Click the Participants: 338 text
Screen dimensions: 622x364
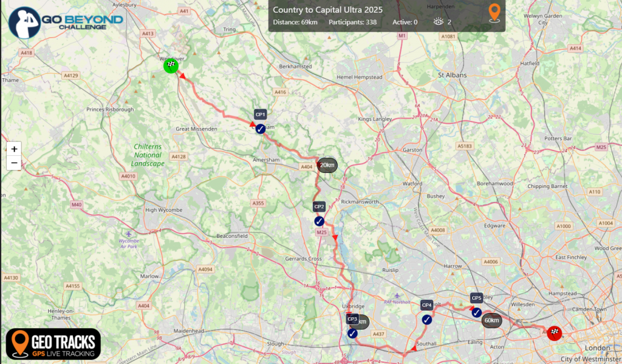(x=353, y=22)
